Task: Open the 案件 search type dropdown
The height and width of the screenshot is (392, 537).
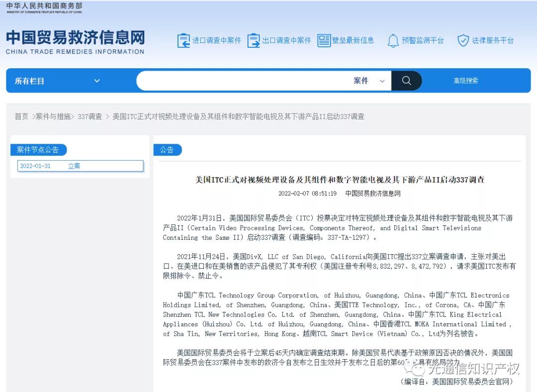Action: [x=369, y=81]
